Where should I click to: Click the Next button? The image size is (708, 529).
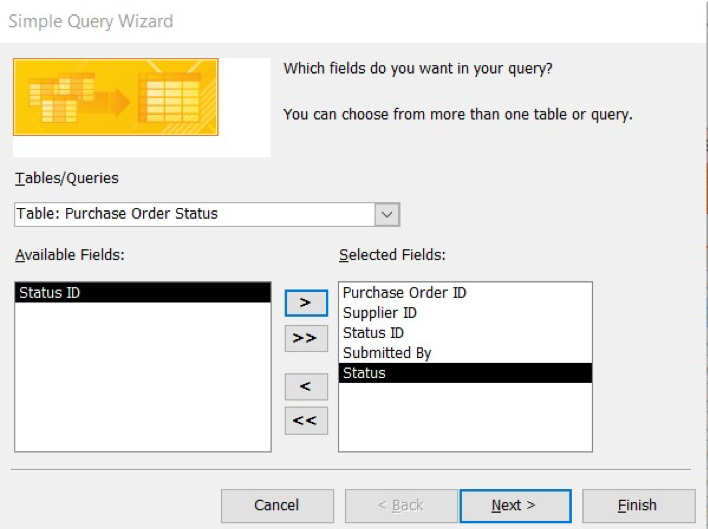click(515, 505)
